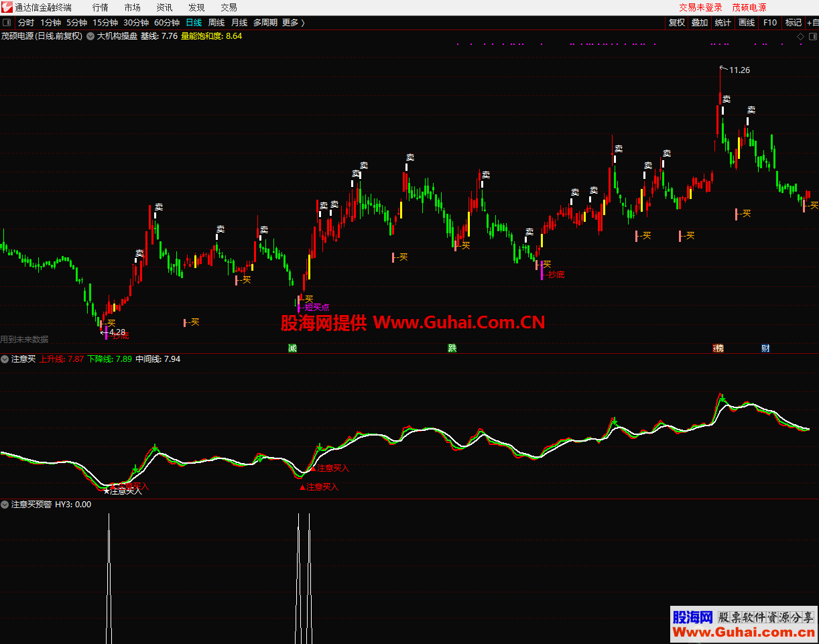Click the 上升线: 7.87 value

click(x=62, y=359)
